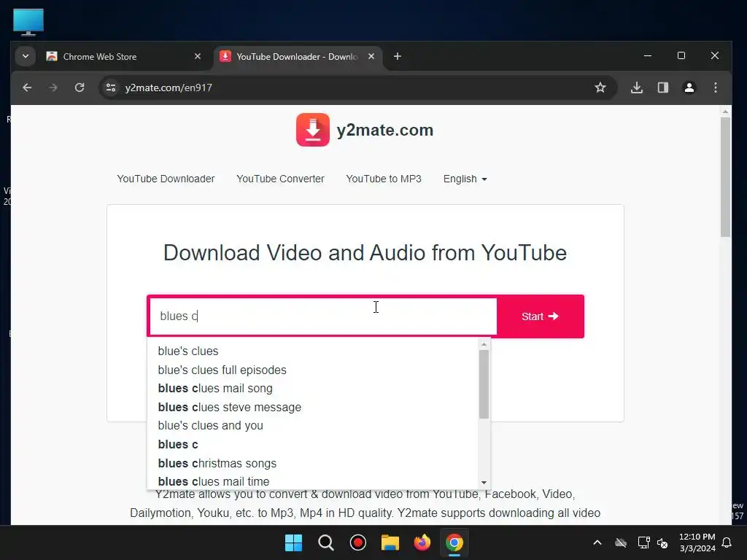Open the Chrome profile icon

coord(689,87)
